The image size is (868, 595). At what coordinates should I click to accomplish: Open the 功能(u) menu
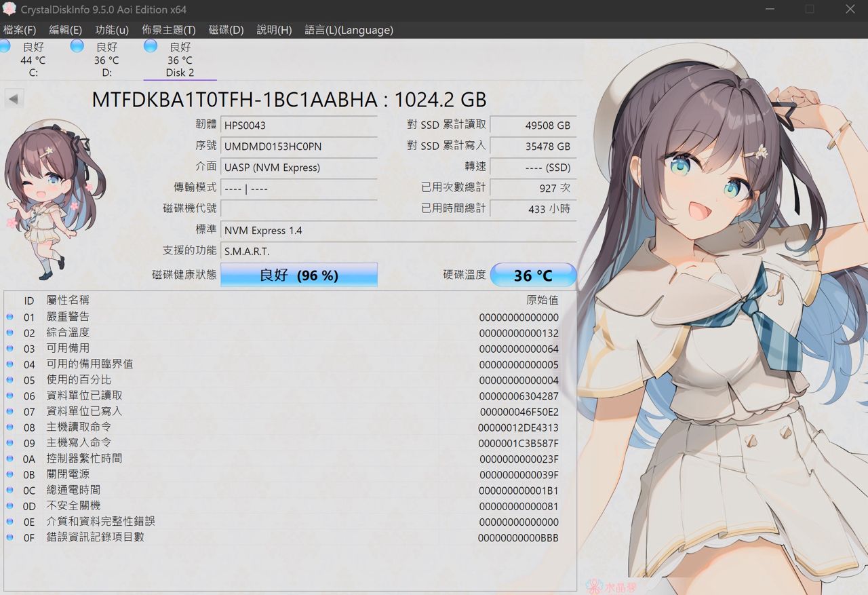[x=112, y=30]
